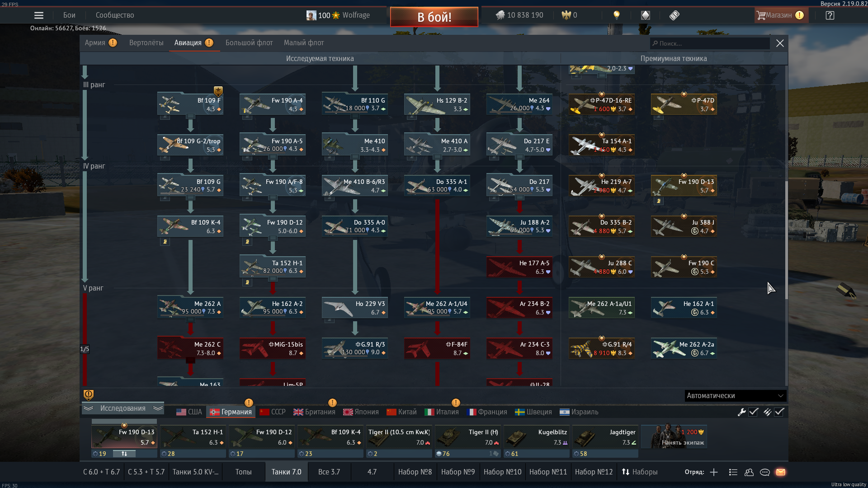Click the research tree vertical scrollbar

coord(786,239)
